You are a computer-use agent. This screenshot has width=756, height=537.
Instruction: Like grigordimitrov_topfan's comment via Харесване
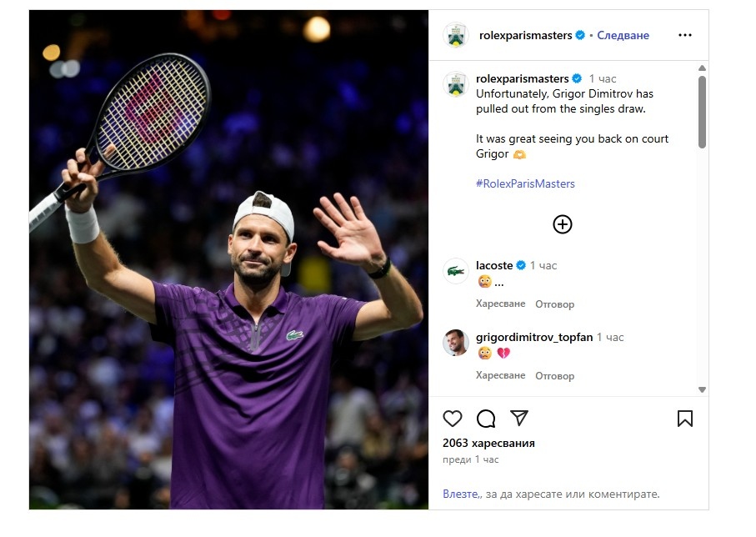coord(500,375)
